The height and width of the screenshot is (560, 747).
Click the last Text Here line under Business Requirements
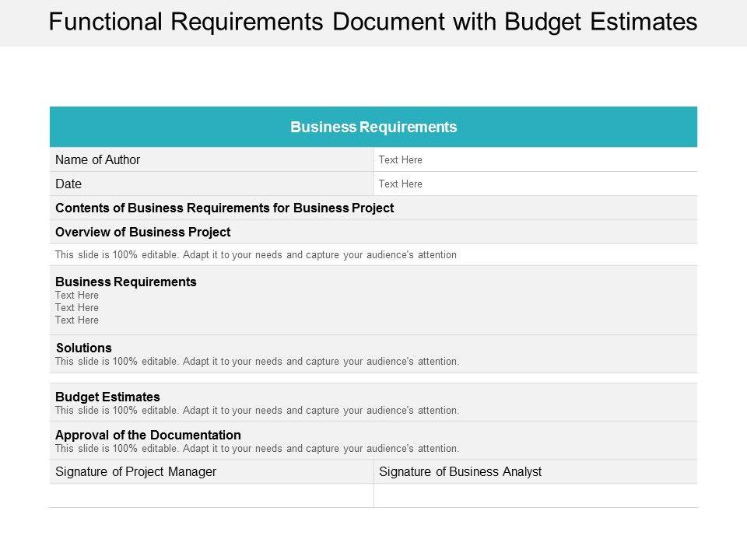77,320
